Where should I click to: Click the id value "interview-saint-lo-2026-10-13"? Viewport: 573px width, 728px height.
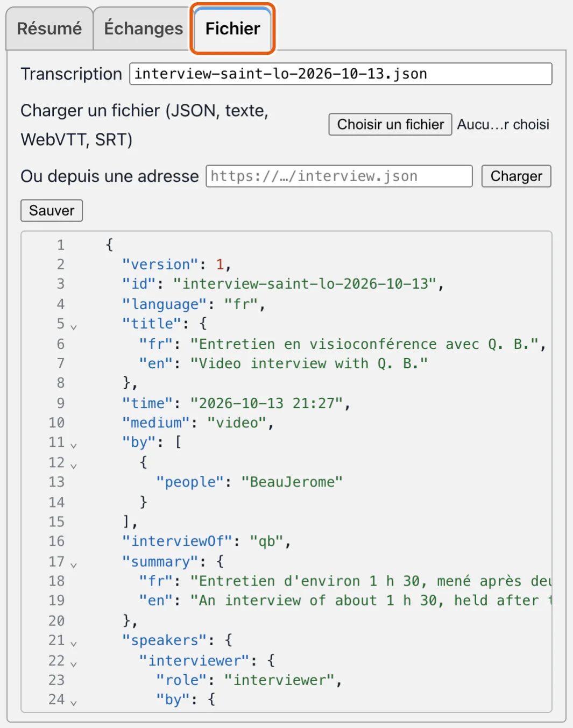[x=305, y=283]
